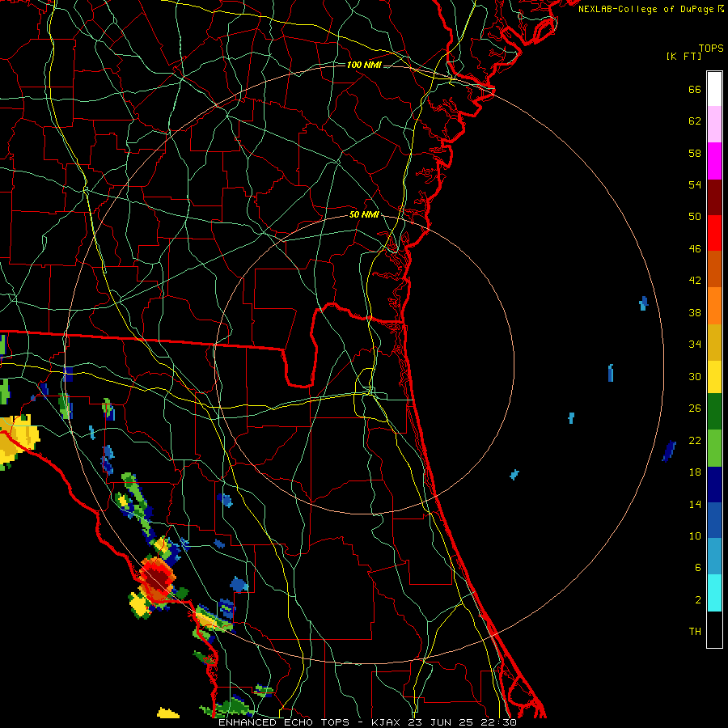Image resolution: width=728 pixels, height=728 pixels.
Task: Click the legend value "30"
Action: coord(695,376)
